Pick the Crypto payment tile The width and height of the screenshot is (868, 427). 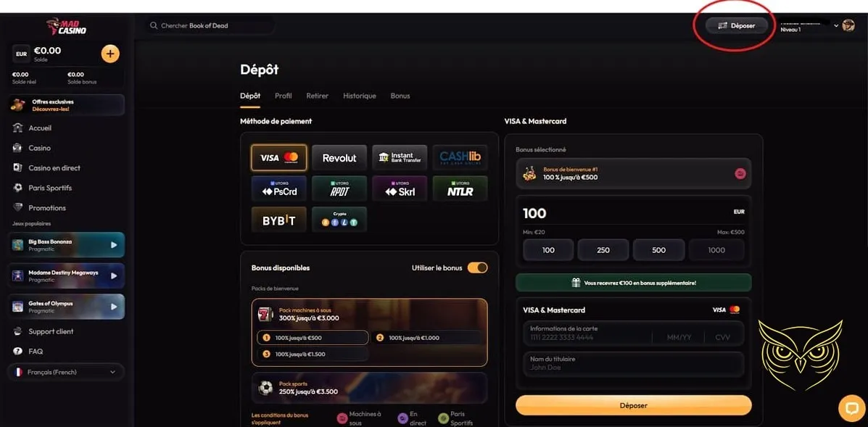point(339,220)
